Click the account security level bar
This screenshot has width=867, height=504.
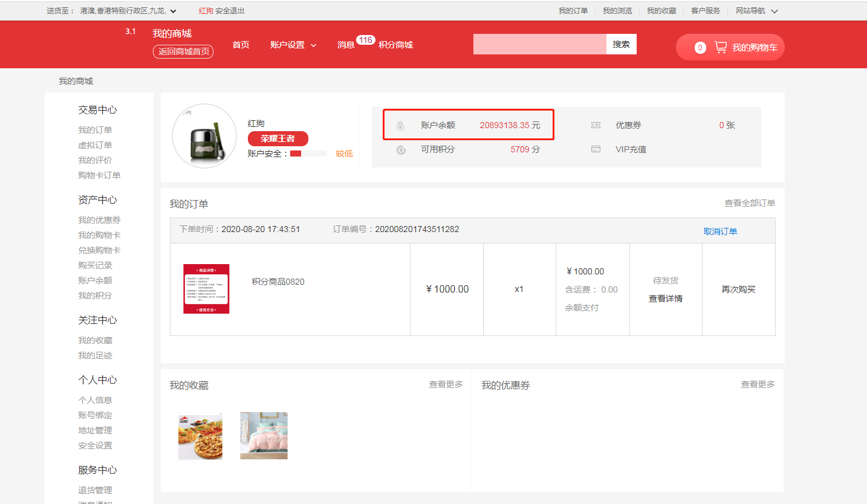point(308,153)
